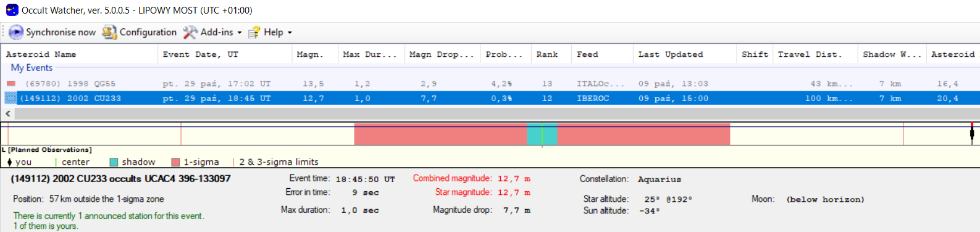Expand the Add-ins dropdown arrow
The height and width of the screenshot is (232, 980).
pyautogui.click(x=240, y=33)
